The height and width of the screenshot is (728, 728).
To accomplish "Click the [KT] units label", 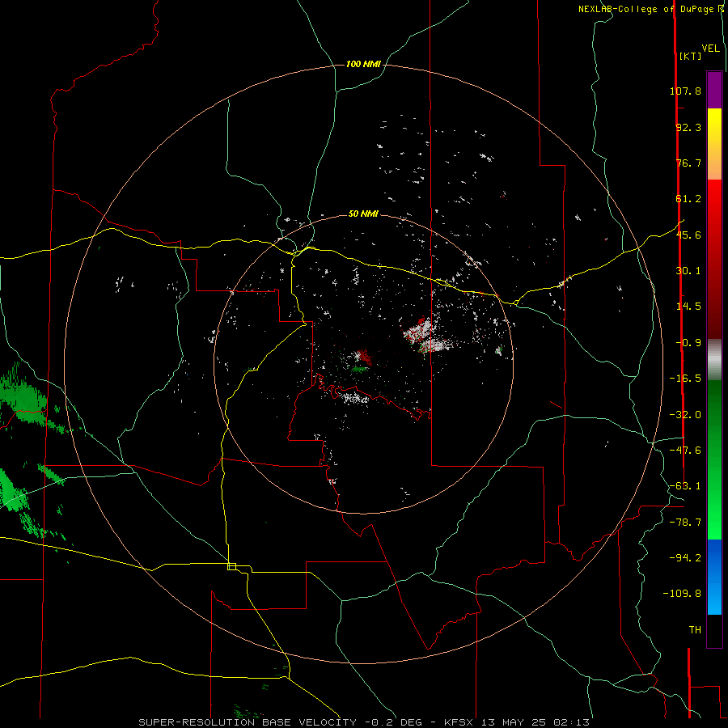I will [x=691, y=56].
